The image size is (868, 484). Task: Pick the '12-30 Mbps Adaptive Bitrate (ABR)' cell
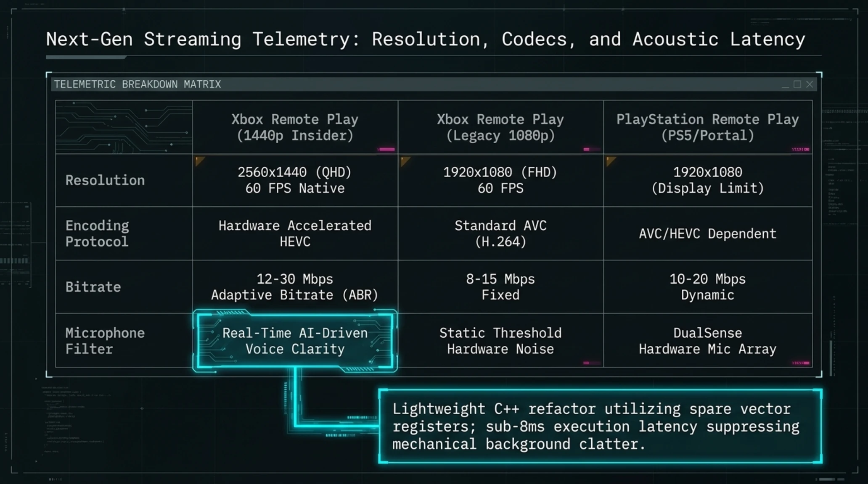295,287
